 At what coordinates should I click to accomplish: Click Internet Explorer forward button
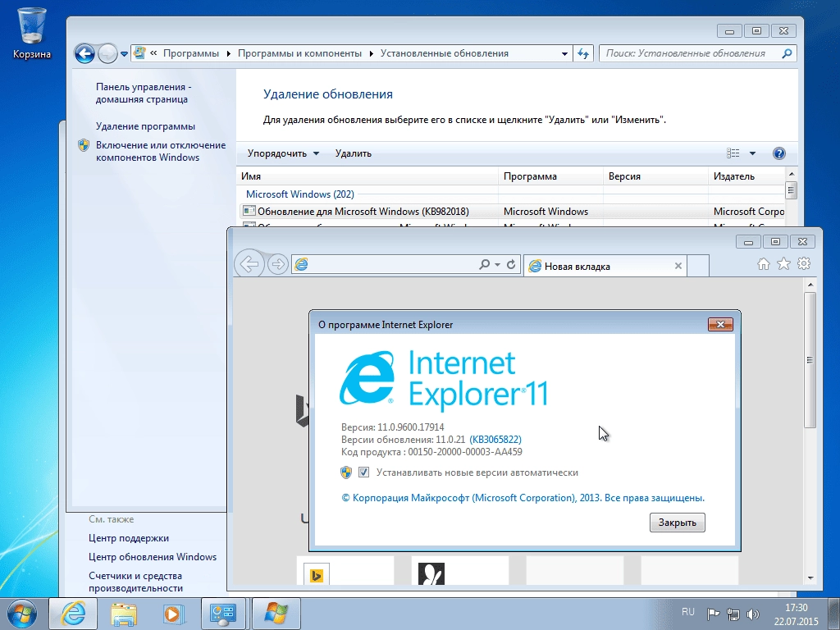[x=277, y=264]
